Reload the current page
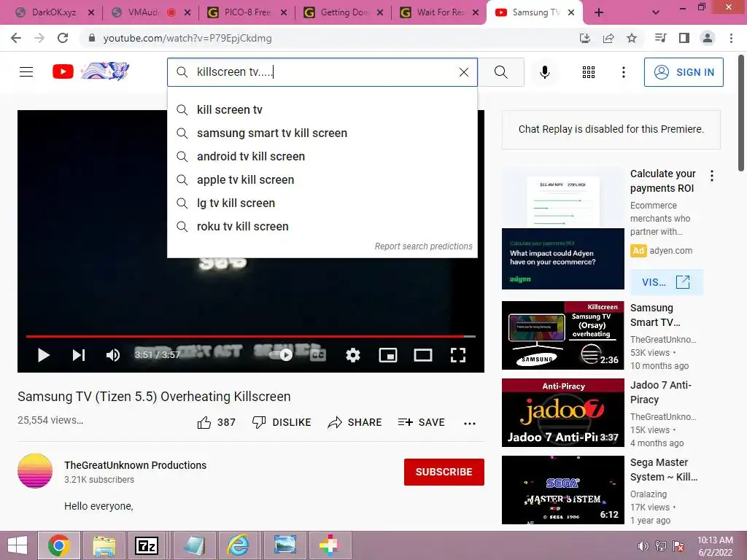Image resolution: width=747 pixels, height=560 pixels. [x=63, y=38]
